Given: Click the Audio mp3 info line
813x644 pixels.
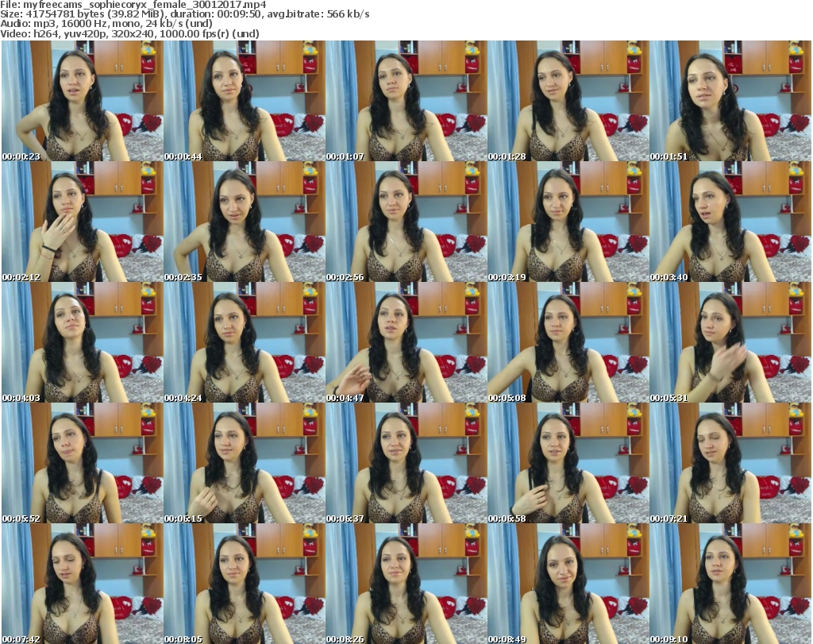Looking at the screenshot, I should tap(106, 24).
